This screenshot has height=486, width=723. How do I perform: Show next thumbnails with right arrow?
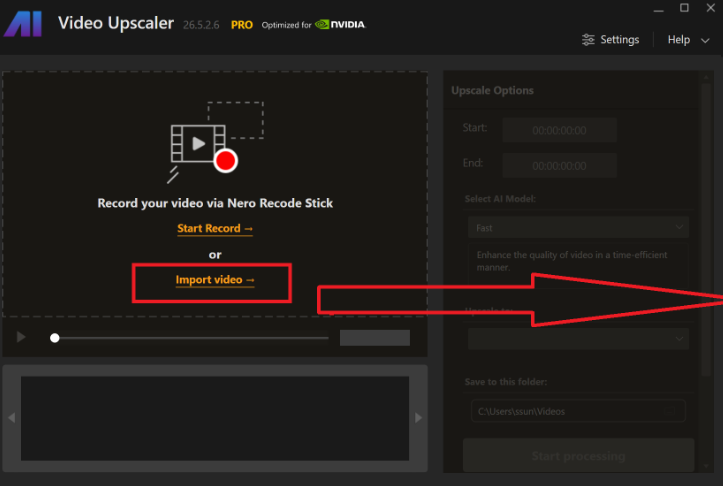(x=418, y=418)
